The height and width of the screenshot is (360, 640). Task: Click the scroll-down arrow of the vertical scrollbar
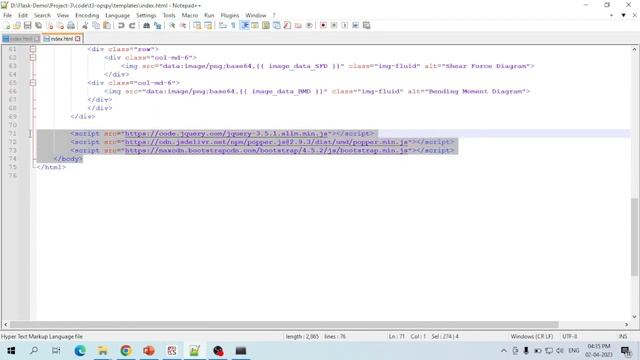click(634, 316)
